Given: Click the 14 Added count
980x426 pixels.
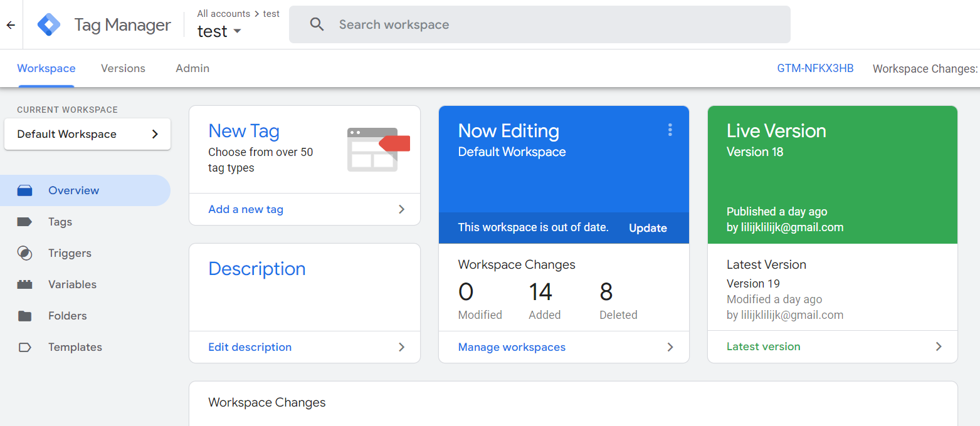Looking at the screenshot, I should (540, 292).
